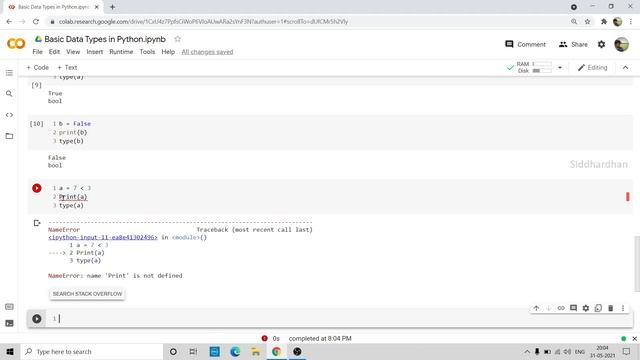Click the Disk usage bar indicator
This screenshot has height=360, width=640.
point(542,71)
